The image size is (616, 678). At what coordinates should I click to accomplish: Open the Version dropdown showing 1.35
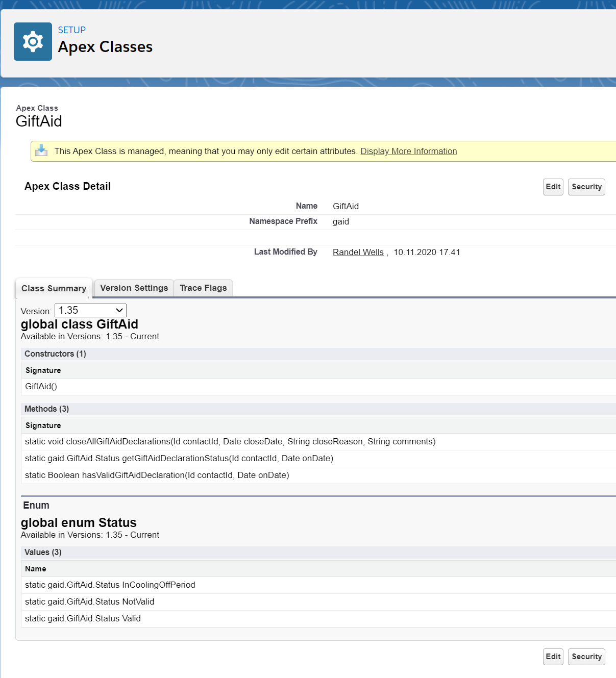[90, 310]
